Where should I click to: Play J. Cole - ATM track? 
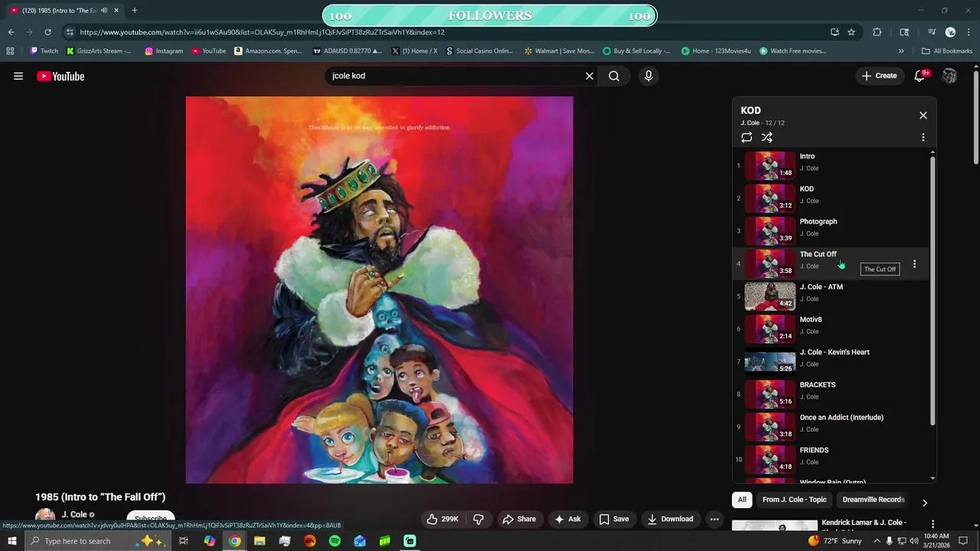(x=831, y=296)
